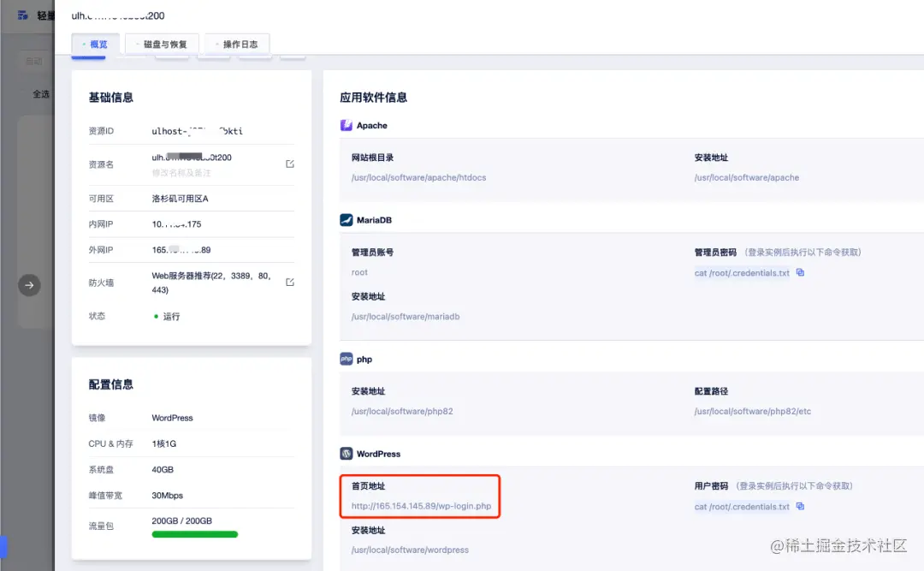Click 修改名称及备注 under resource name
The height and width of the screenshot is (571, 924).
pos(181,173)
